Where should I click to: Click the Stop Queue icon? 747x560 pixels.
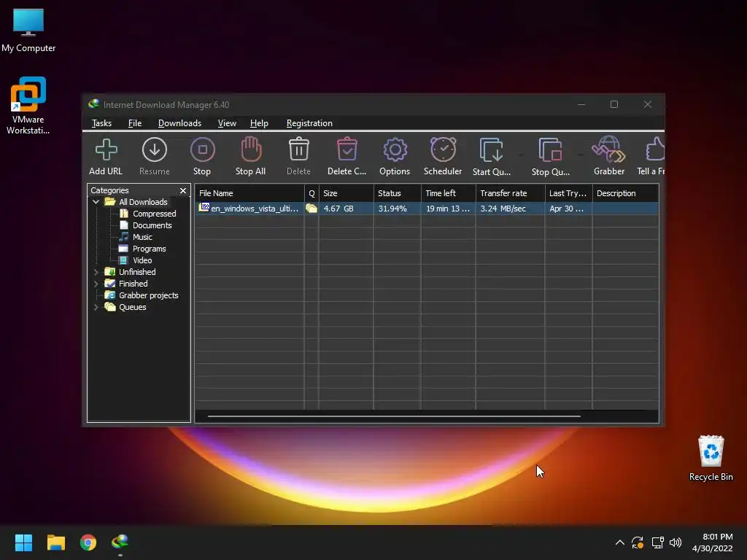pyautogui.click(x=550, y=150)
